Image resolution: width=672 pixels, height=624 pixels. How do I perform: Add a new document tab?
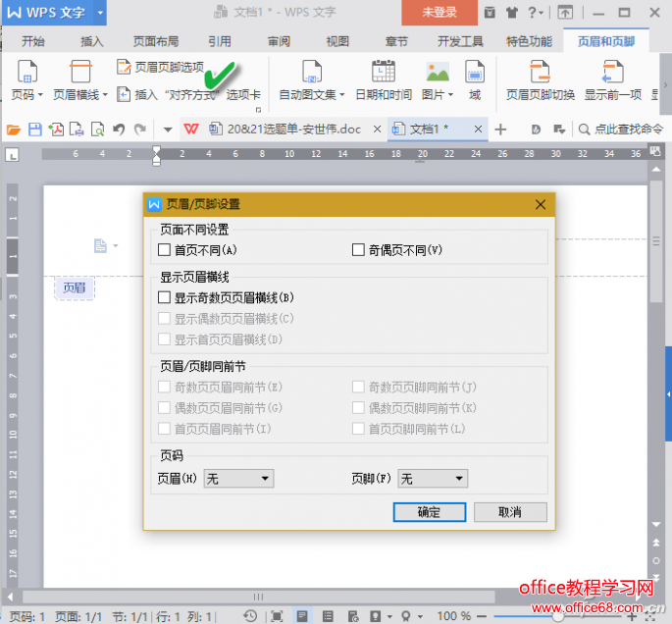tap(500, 130)
